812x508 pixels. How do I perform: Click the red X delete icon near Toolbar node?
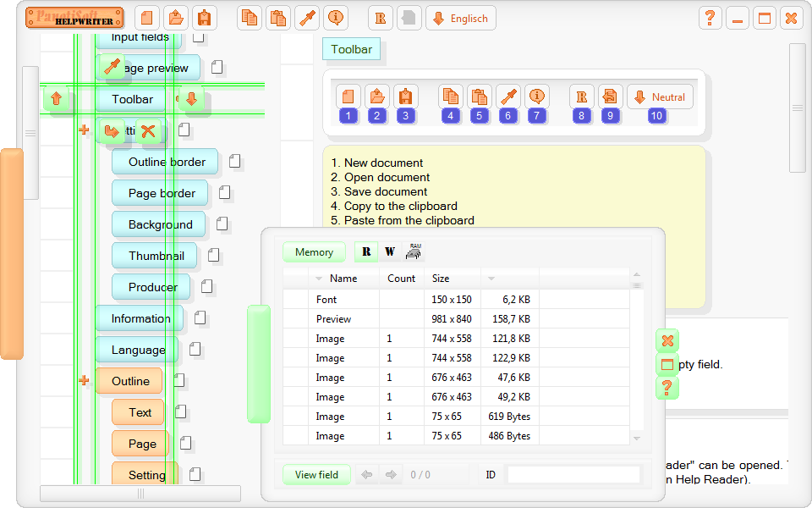(x=150, y=131)
